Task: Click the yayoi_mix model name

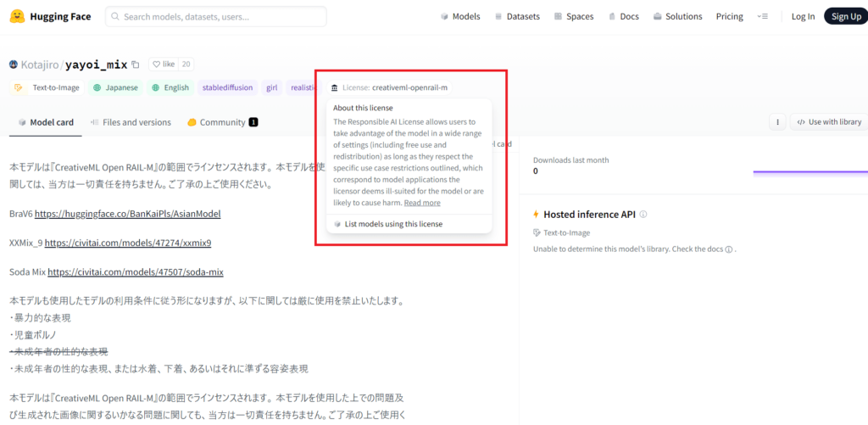Action: click(x=97, y=64)
